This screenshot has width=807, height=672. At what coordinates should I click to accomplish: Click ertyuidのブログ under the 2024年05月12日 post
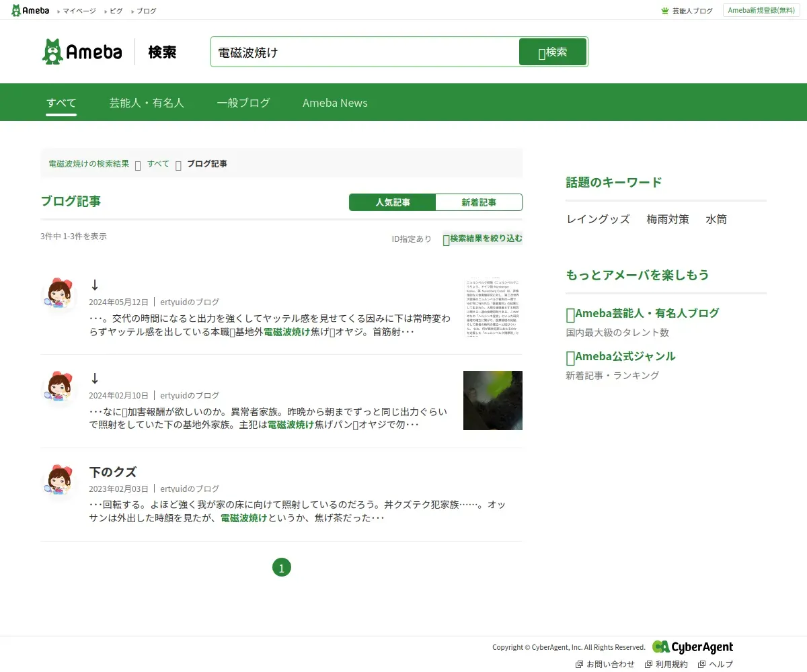pyautogui.click(x=190, y=302)
